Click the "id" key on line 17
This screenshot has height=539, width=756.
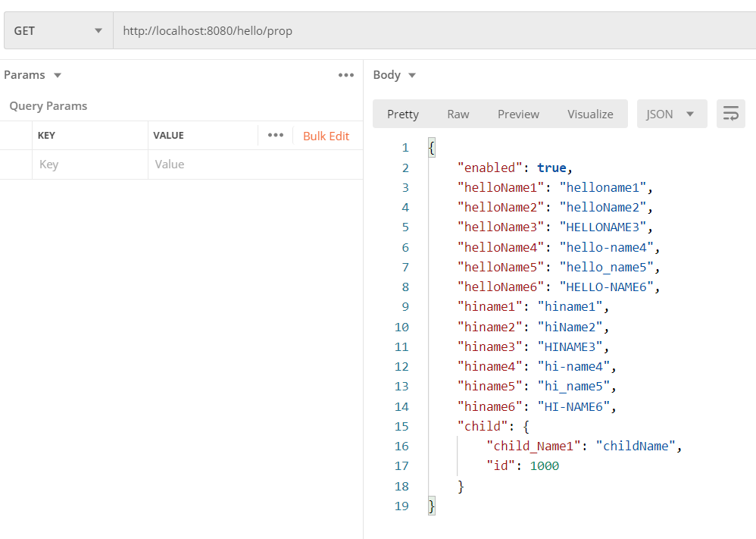(x=501, y=466)
